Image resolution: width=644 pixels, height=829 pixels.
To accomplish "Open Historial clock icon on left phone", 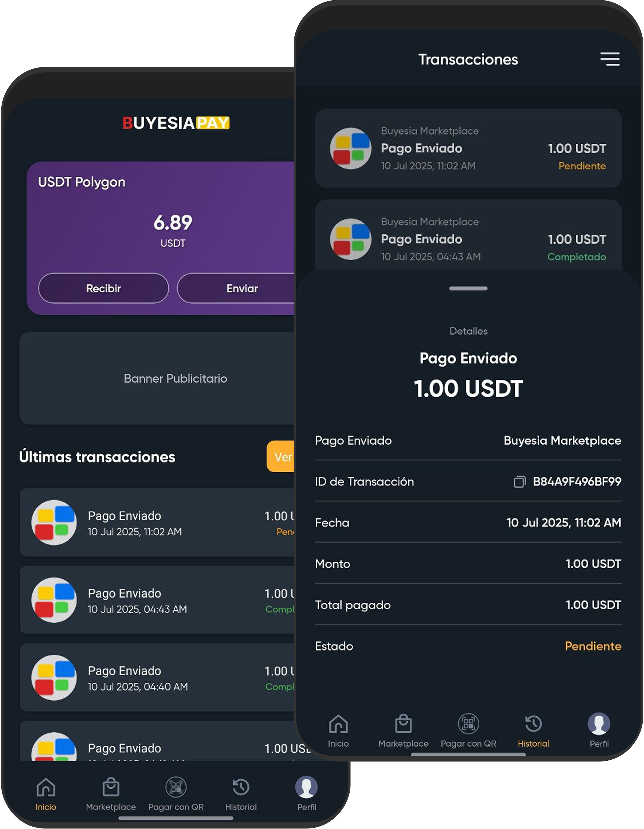I will click(x=241, y=787).
